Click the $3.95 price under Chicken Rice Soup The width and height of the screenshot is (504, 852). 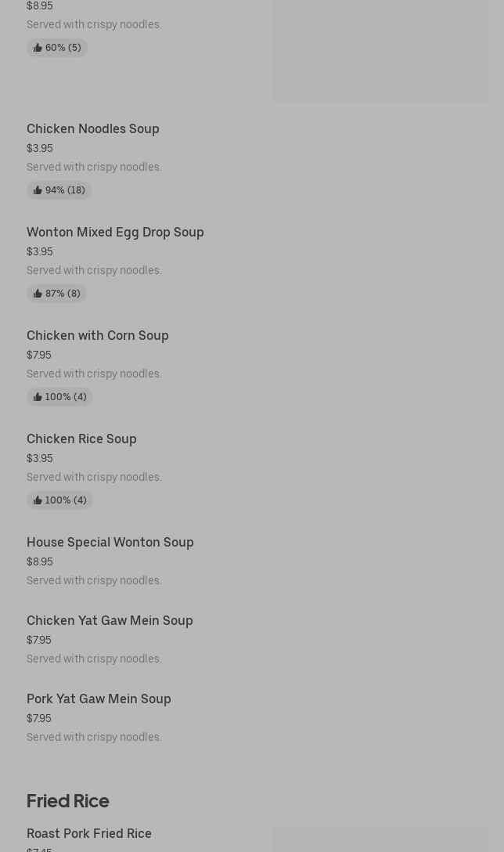click(x=39, y=458)
